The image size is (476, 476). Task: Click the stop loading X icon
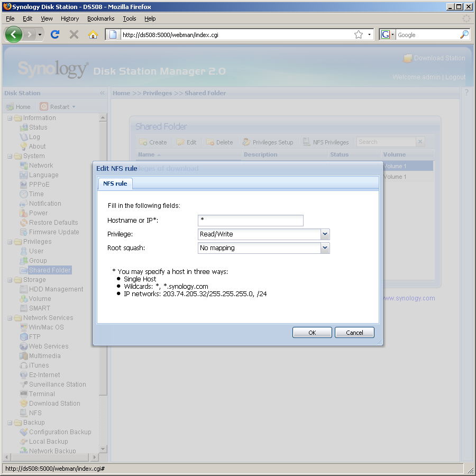pos(74,34)
